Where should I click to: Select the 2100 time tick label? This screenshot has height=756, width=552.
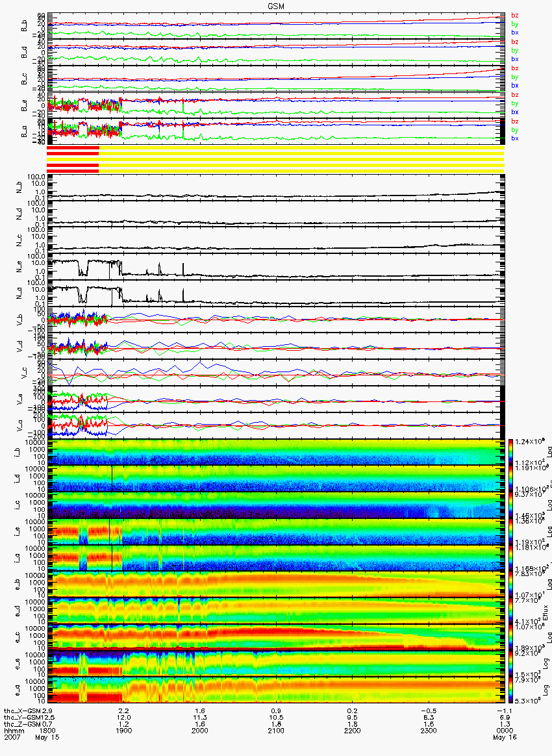tap(276, 731)
